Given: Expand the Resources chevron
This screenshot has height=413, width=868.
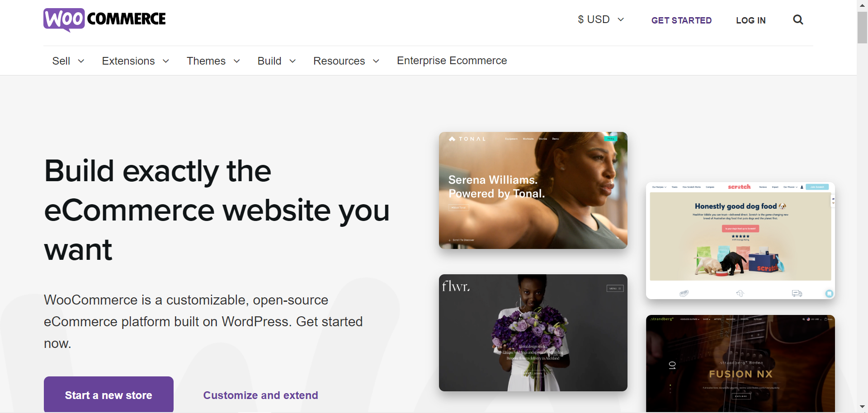Looking at the screenshot, I should pos(376,61).
